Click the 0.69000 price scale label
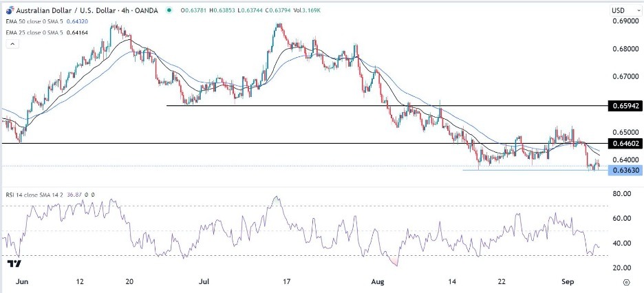Image resolution: width=644 pixels, height=293 pixels. (623, 23)
